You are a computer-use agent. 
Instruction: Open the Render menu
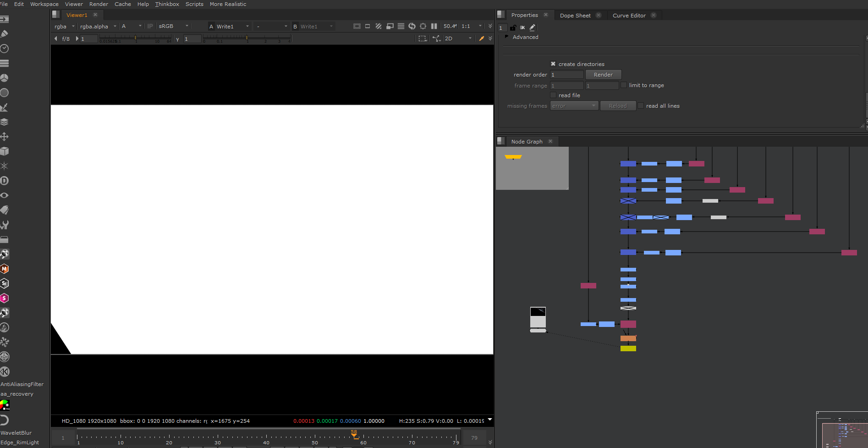point(99,4)
